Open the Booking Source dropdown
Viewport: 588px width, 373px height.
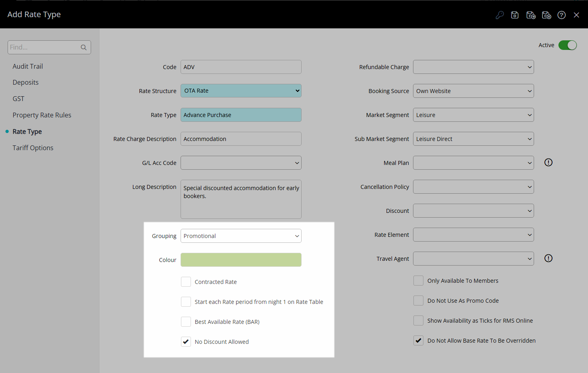click(473, 91)
